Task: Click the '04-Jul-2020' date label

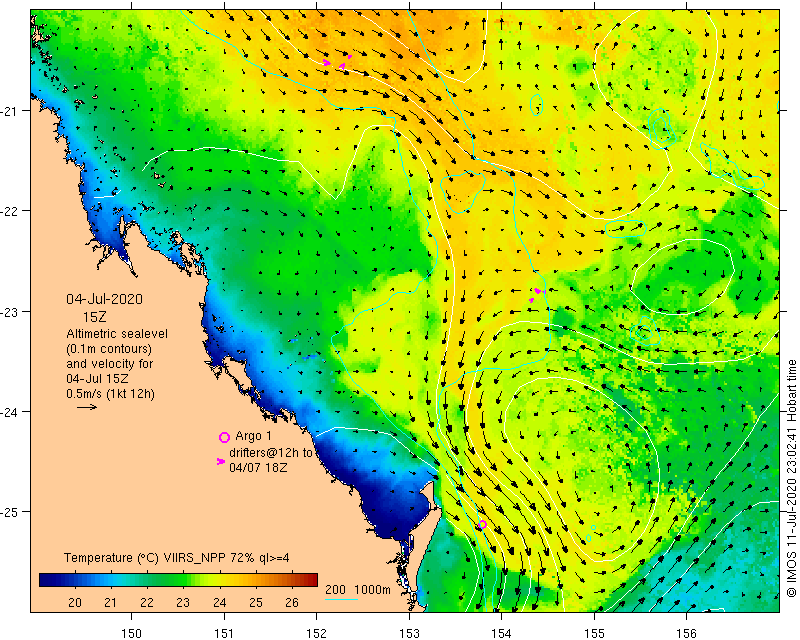Action: tap(105, 299)
